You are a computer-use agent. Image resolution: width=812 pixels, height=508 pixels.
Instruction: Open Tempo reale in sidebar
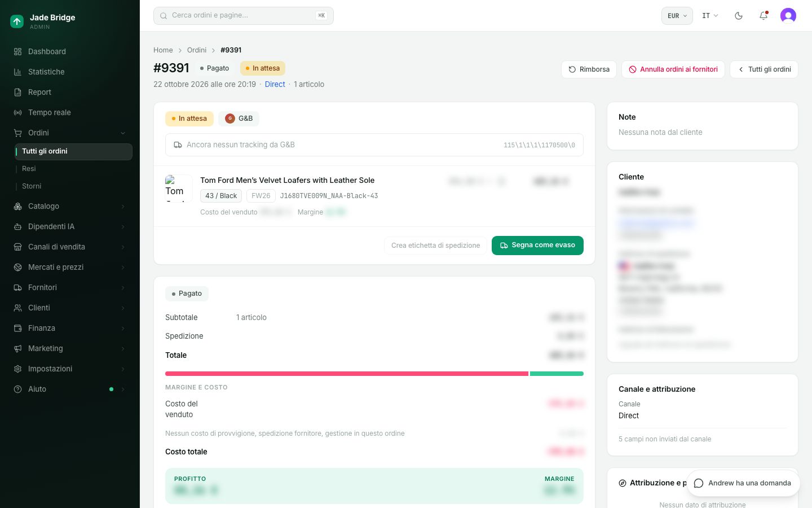coord(70,112)
